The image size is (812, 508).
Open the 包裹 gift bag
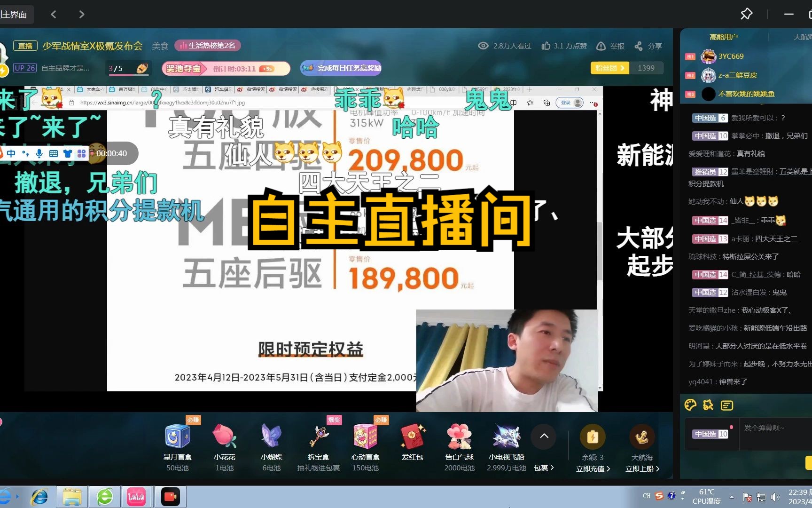click(x=544, y=468)
